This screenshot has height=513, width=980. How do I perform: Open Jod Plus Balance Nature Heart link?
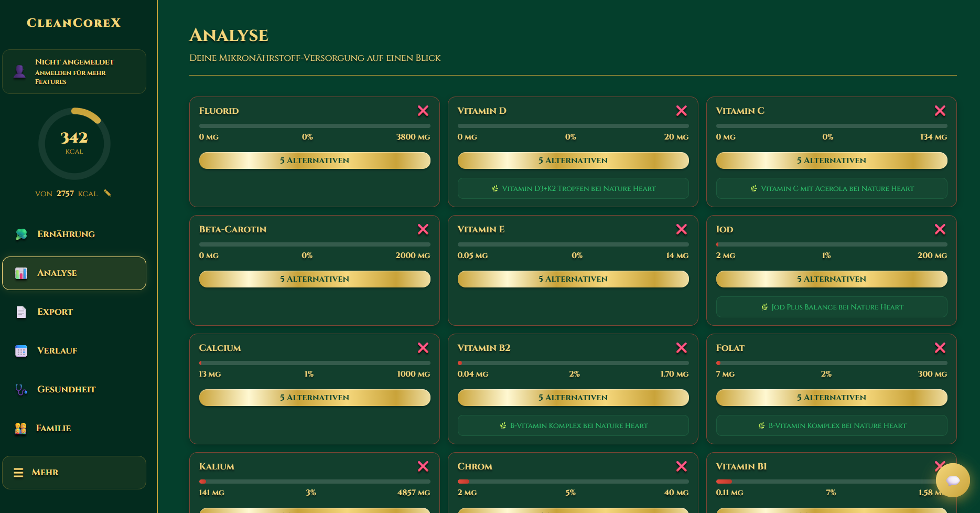point(832,307)
